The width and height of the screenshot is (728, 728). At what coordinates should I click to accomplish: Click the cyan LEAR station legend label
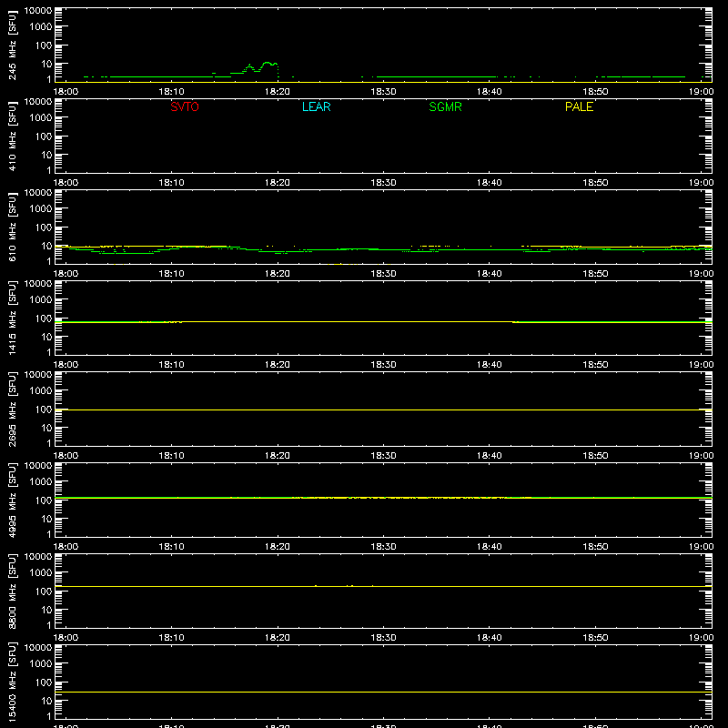pos(316,106)
